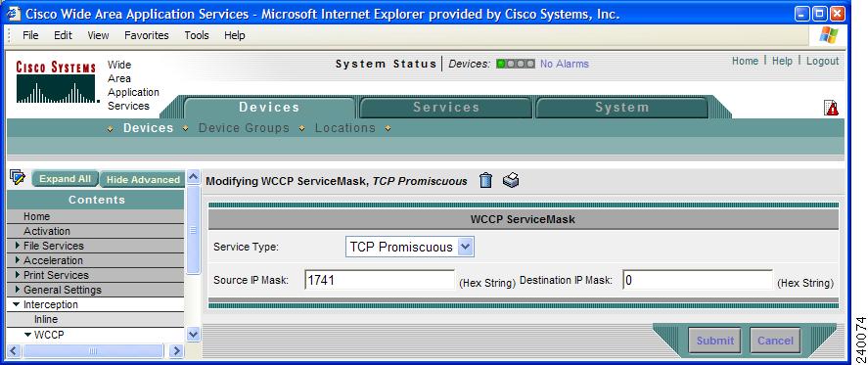This screenshot has height=365, width=868.
Task: Click the Contents pane scroll up arrow
Action: tap(193, 177)
